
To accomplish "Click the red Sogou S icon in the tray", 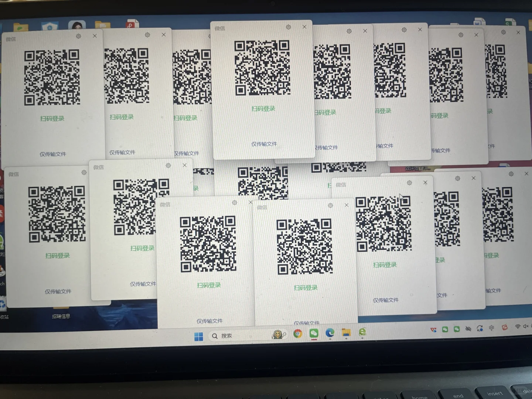I will pos(504,327).
